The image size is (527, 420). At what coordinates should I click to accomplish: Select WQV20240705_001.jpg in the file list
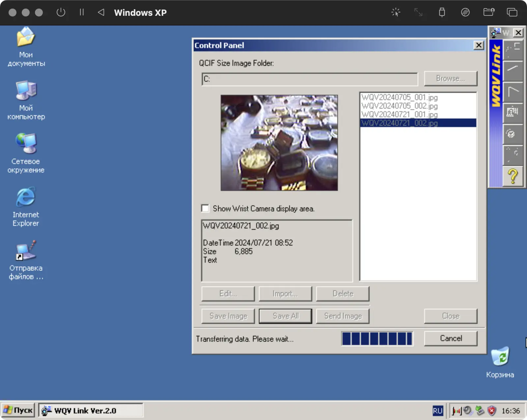[x=418, y=97]
